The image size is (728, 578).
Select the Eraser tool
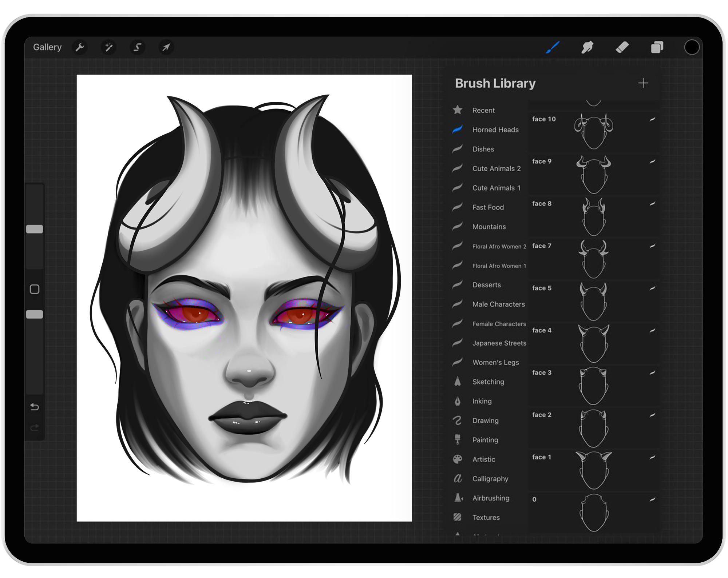623,47
